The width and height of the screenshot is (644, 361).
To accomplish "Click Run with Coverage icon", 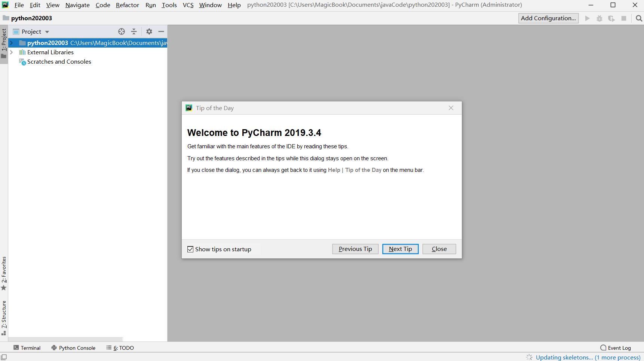I will [x=611, y=18].
